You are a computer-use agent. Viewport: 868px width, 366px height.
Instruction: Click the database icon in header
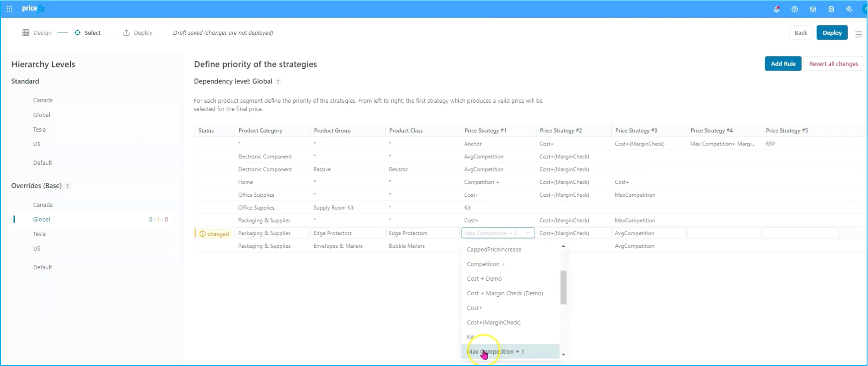click(831, 9)
